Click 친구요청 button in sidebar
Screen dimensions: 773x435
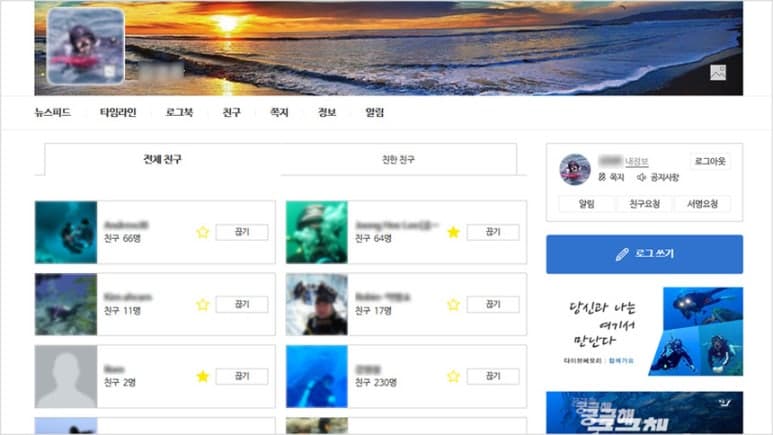(x=644, y=204)
